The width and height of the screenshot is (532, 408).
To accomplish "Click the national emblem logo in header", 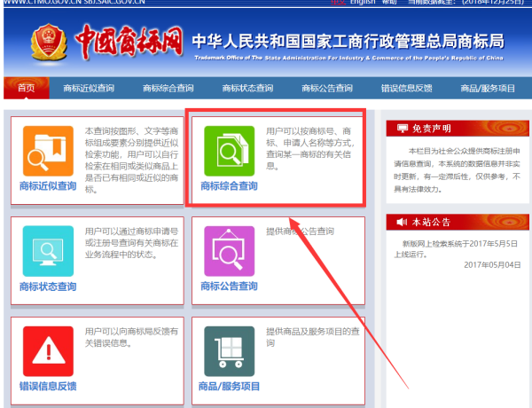I will (49, 42).
